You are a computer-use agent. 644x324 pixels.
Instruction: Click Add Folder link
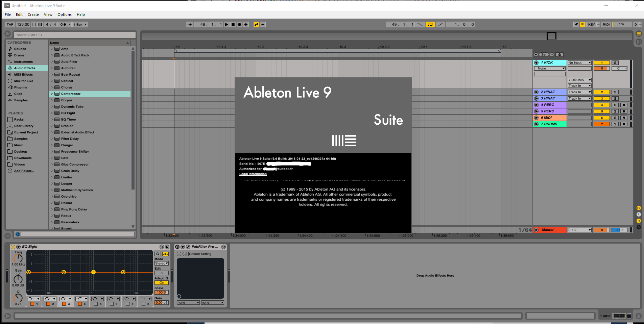(x=24, y=171)
